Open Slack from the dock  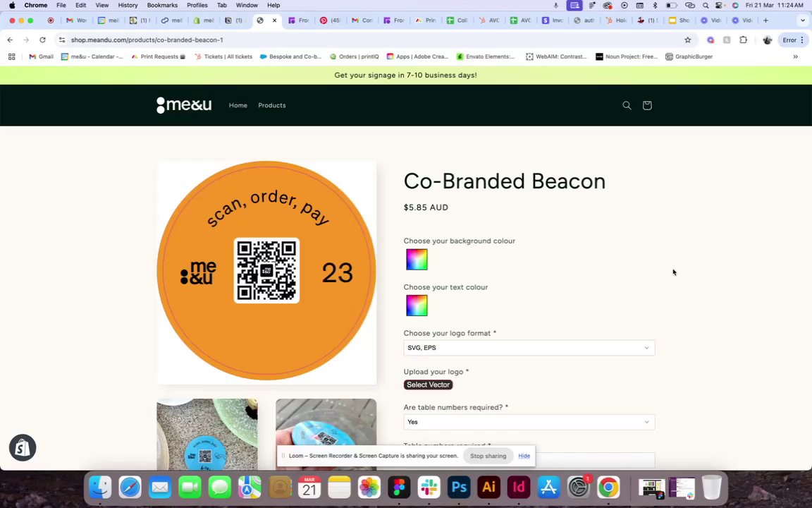429,488
